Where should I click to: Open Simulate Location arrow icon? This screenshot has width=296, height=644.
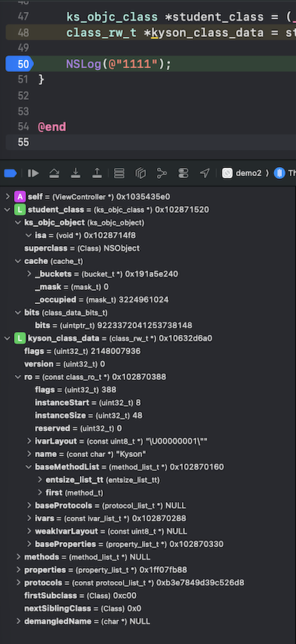click(205, 173)
